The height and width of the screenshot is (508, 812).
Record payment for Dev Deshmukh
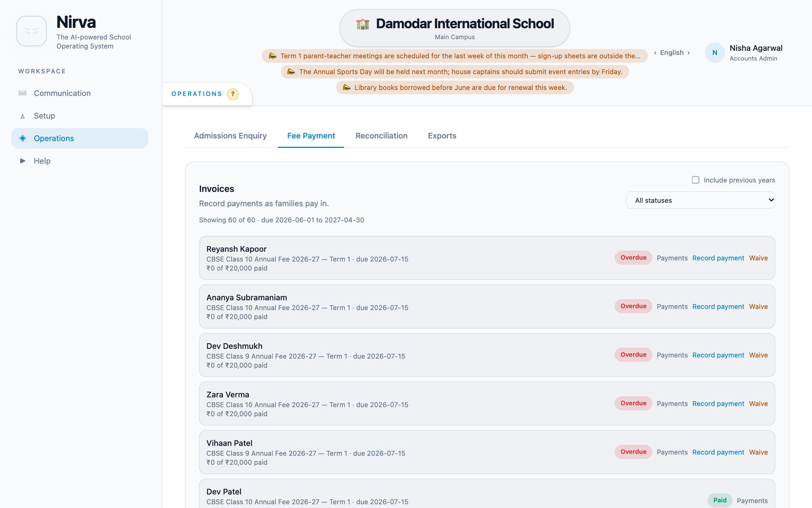[x=718, y=355]
